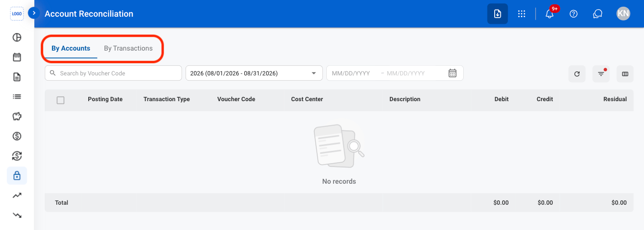The height and width of the screenshot is (230, 644).
Task: Click the Posting Date column header
Action: (x=105, y=99)
